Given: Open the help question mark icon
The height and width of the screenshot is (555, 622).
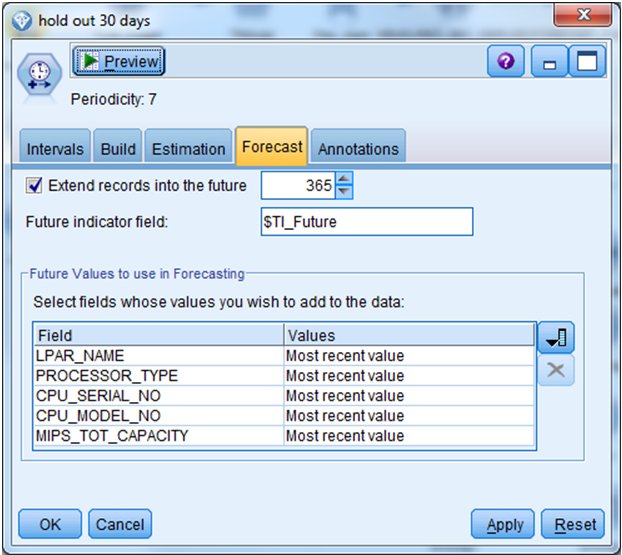Looking at the screenshot, I should [505, 62].
